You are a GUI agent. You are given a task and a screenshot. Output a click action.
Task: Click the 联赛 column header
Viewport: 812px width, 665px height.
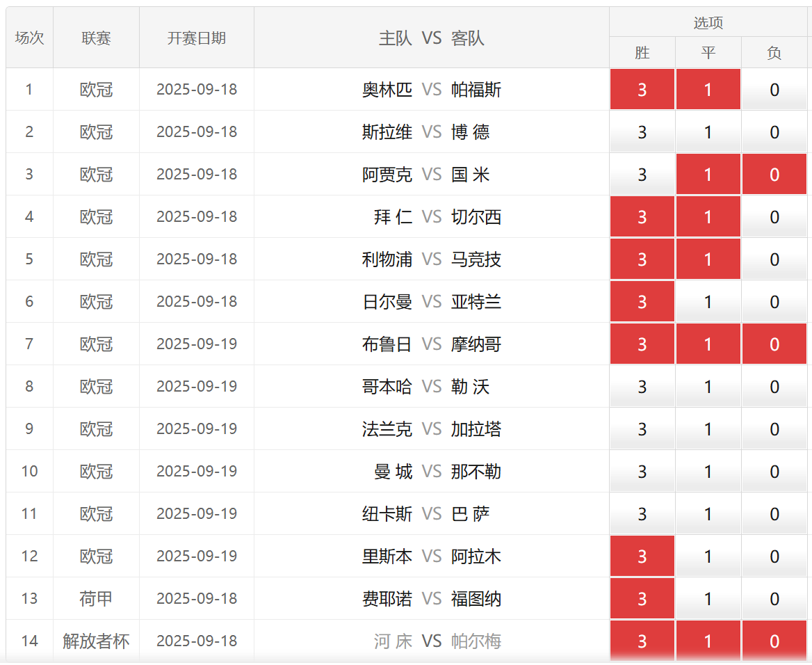tap(96, 38)
